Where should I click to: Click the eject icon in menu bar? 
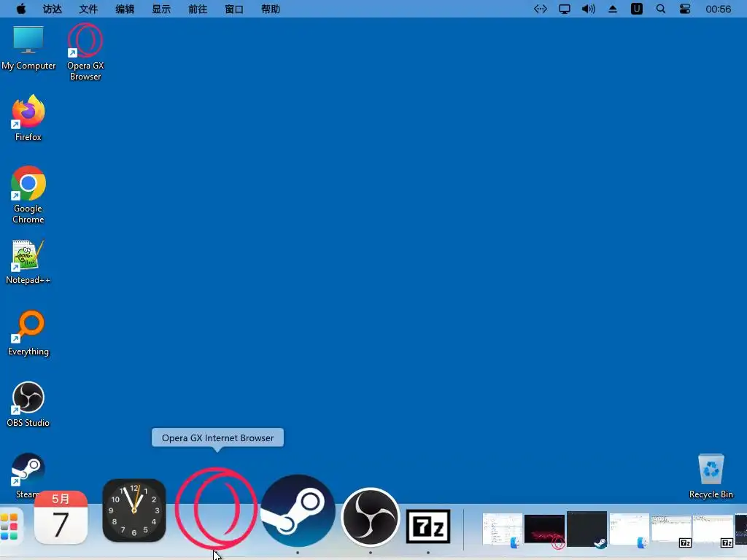coord(613,9)
